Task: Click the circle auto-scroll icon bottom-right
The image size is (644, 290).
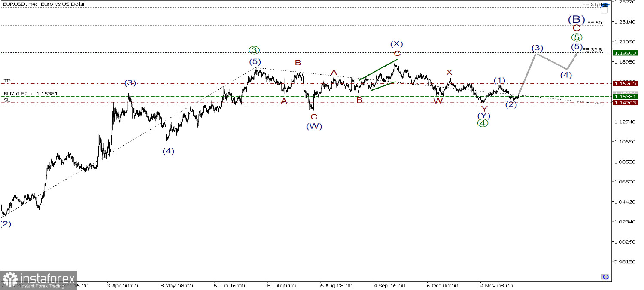Action: [x=605, y=278]
